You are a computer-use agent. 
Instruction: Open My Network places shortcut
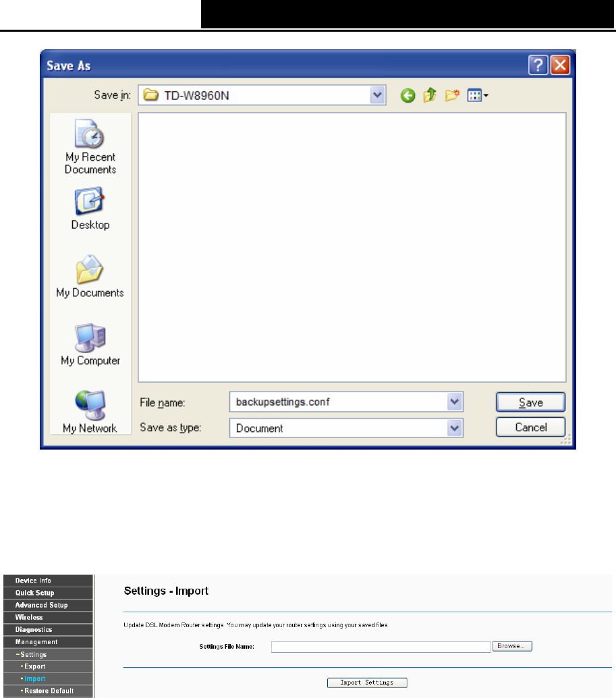[90, 412]
